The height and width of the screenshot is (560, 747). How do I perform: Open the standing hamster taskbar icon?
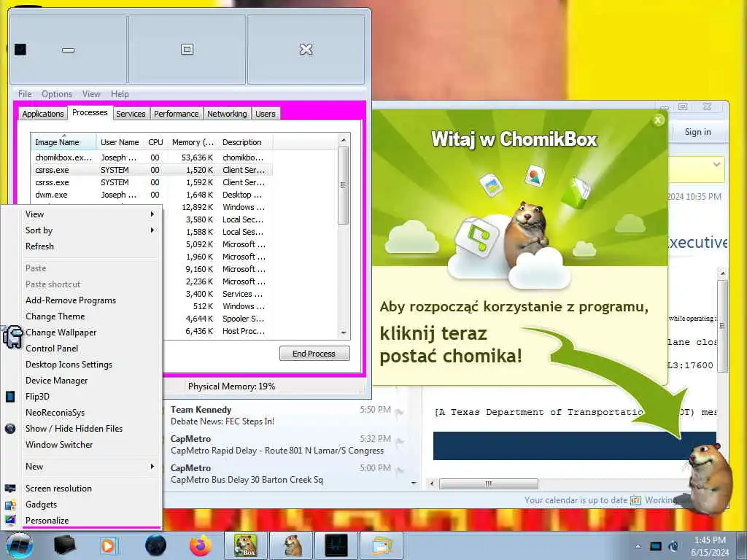292,545
